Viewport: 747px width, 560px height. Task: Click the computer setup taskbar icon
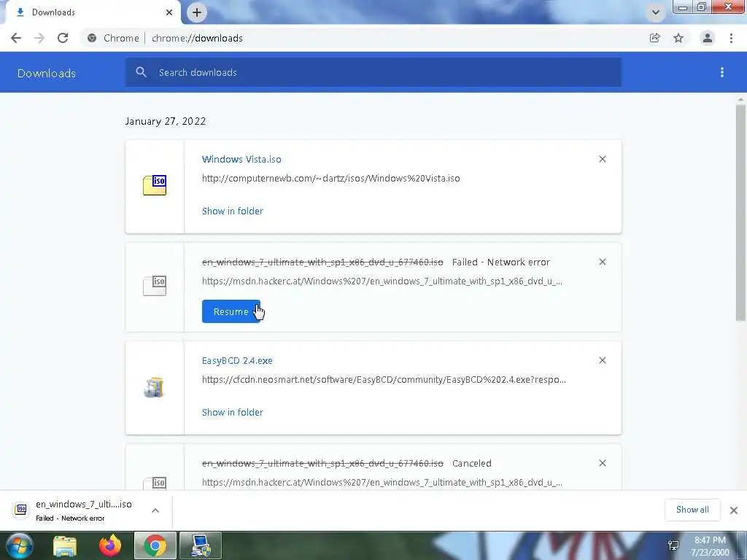(201, 545)
